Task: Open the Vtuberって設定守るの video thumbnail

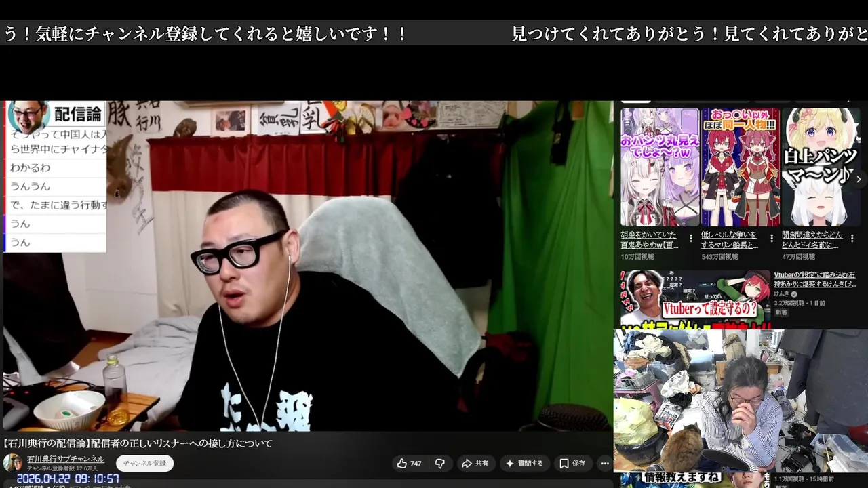Action: coord(696,300)
